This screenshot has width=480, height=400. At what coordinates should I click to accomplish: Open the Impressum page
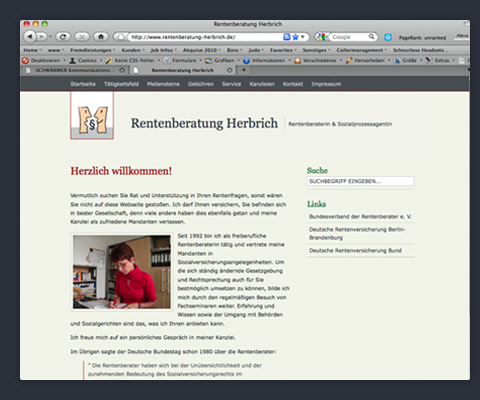tap(326, 84)
